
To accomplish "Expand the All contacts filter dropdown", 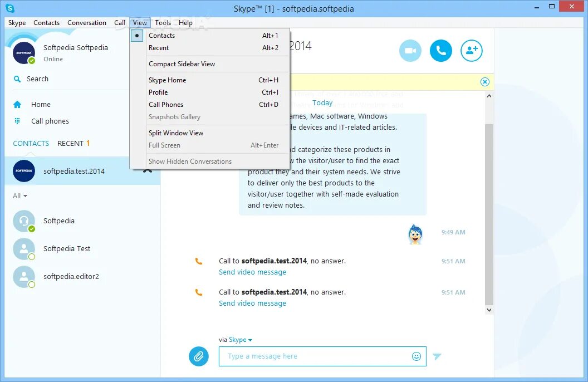I will [20, 195].
